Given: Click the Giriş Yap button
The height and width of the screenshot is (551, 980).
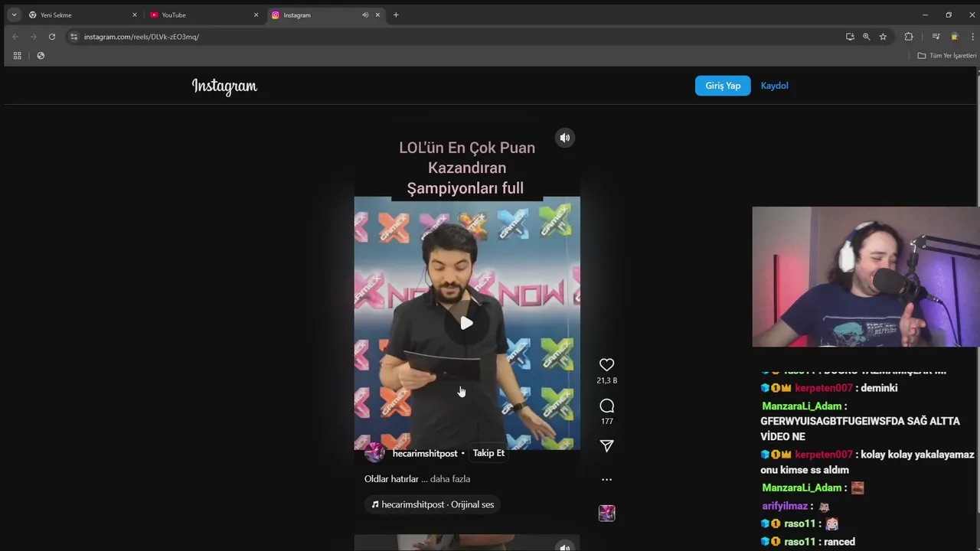Looking at the screenshot, I should click(x=723, y=86).
